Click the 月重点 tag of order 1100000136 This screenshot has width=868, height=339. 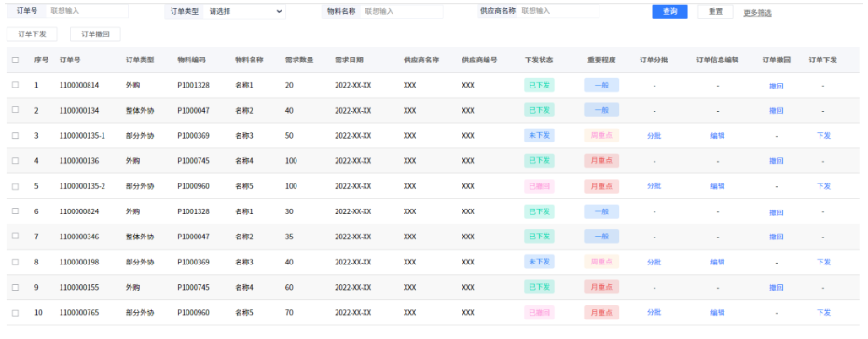click(601, 161)
